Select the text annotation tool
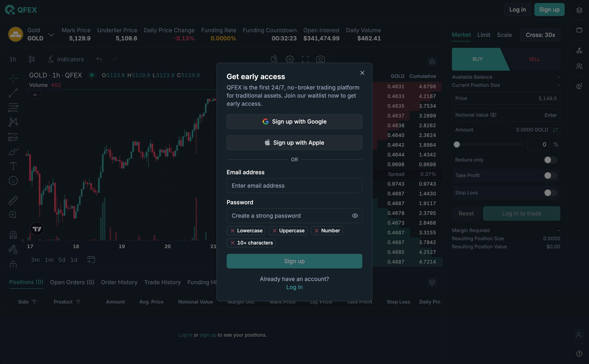589x364 pixels. 13,166
